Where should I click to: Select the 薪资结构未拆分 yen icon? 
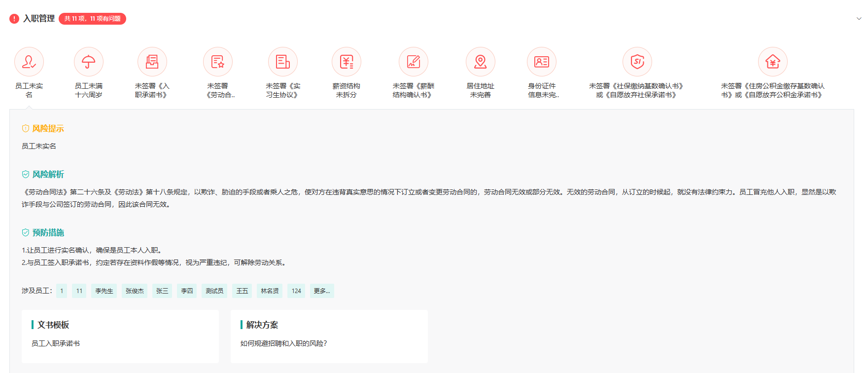[347, 62]
